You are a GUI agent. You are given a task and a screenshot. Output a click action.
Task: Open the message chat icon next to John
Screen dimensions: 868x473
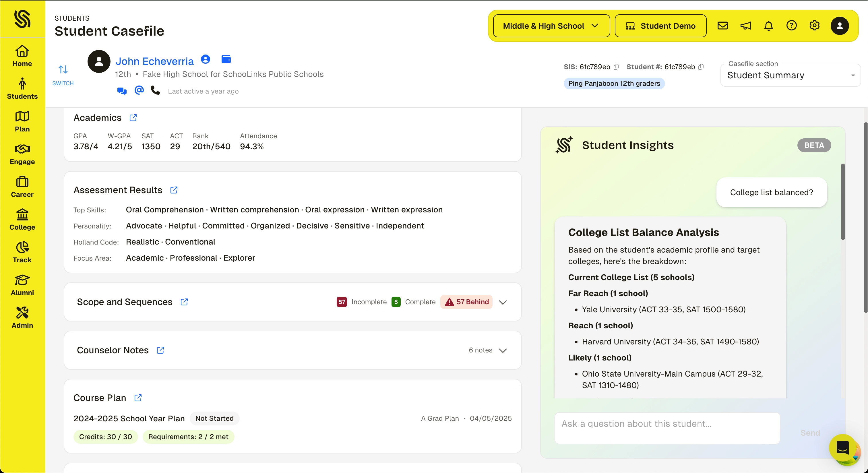121,91
